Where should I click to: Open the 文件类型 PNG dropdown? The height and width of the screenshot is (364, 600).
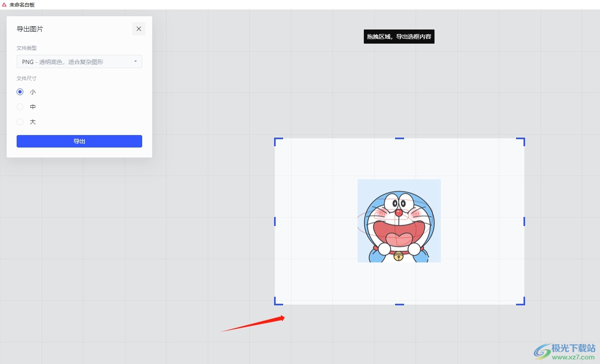click(79, 61)
